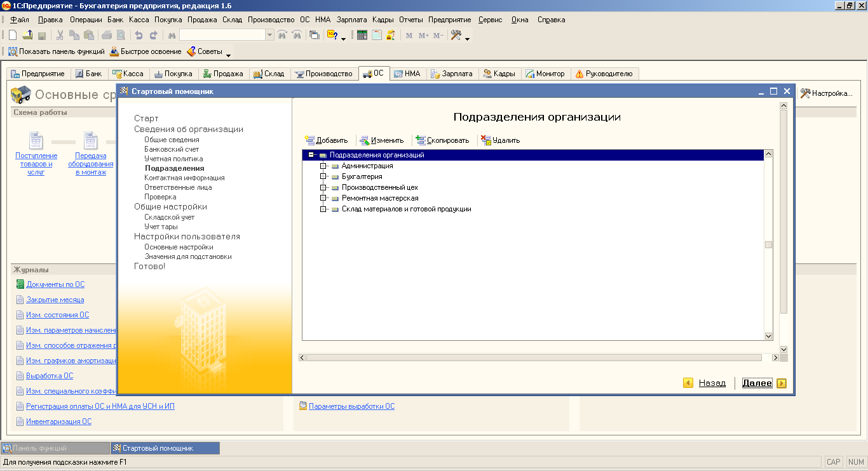Viewport: 868px width, 471px height.
Task: Click the Советы button
Action: 204,51
